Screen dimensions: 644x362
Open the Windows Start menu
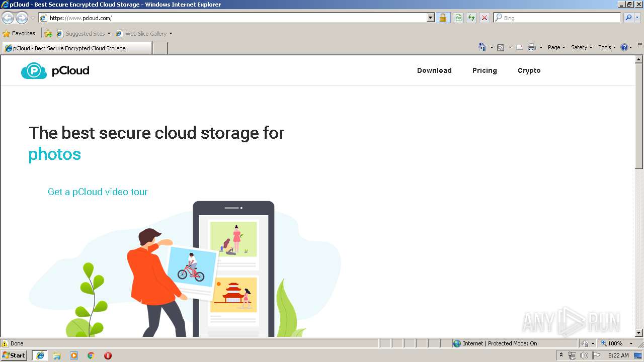(x=14, y=355)
